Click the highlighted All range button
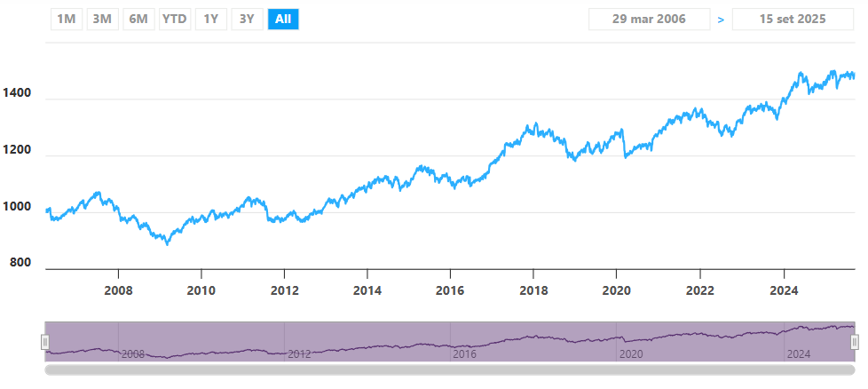The width and height of the screenshot is (868, 389). click(283, 19)
